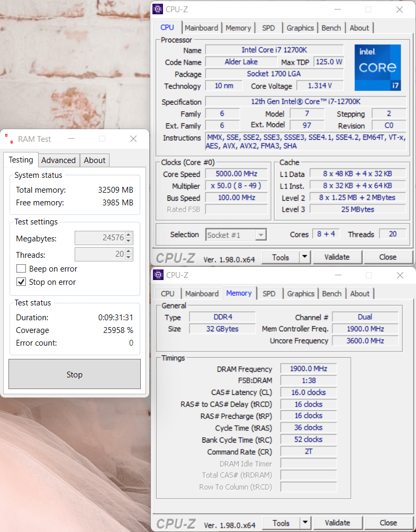Minimize the lower CPU-Z window

[338, 275]
